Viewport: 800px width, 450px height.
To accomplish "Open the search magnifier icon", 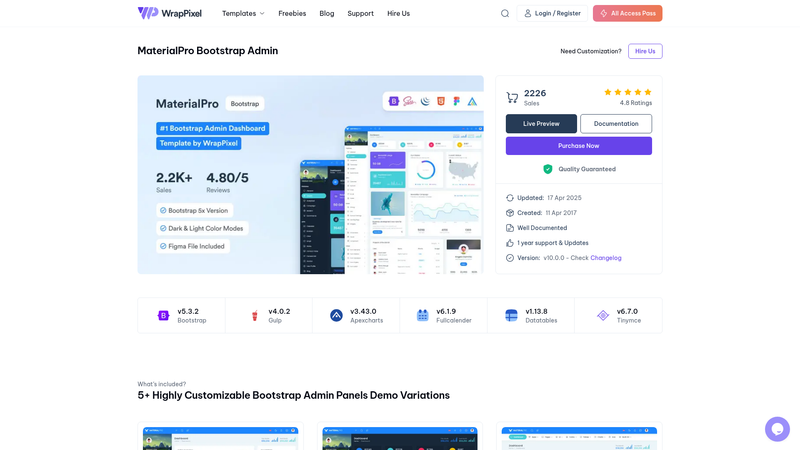I will [505, 13].
